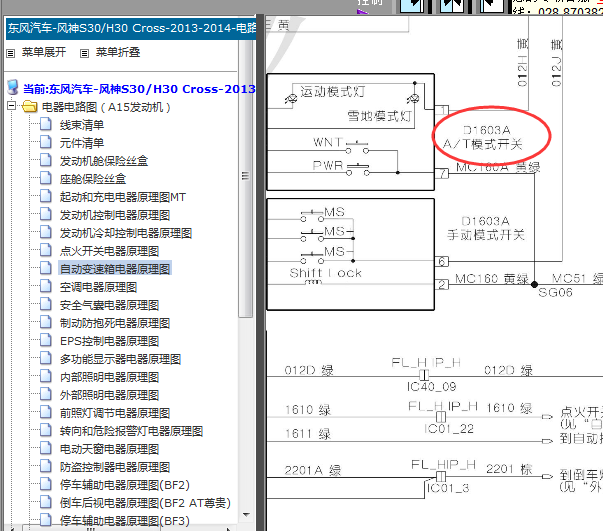Click connector label IC01_22
Viewport: 603px width, 531px height.
point(448,429)
